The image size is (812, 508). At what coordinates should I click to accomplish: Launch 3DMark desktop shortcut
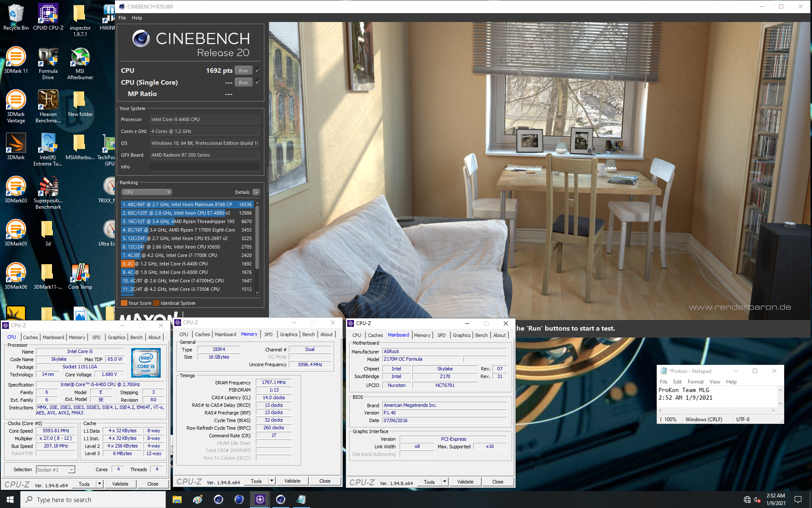pyautogui.click(x=16, y=146)
